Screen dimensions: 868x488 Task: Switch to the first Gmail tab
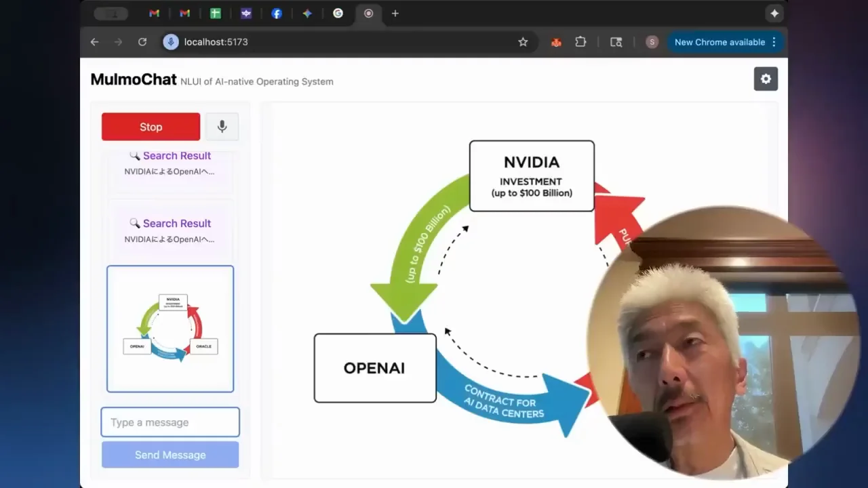(x=154, y=14)
